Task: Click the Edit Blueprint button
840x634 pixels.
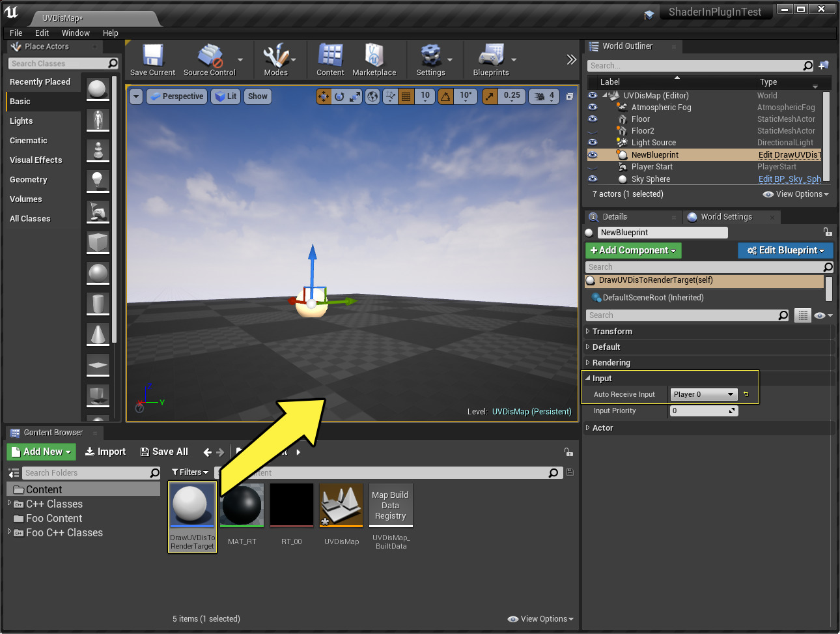Action: point(785,250)
